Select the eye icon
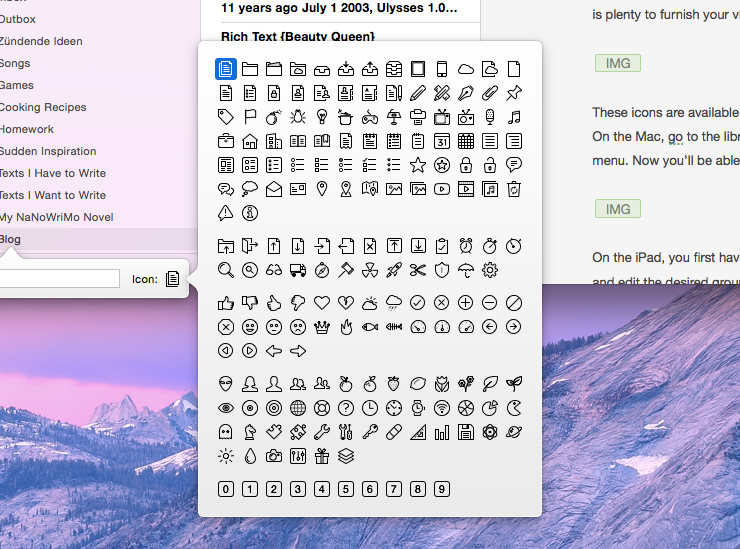 point(226,408)
